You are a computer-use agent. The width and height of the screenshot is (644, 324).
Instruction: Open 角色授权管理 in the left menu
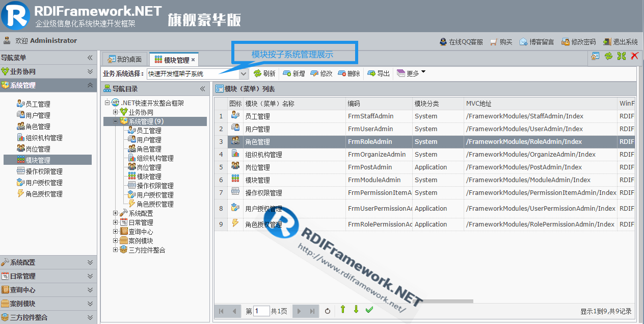pos(39,194)
